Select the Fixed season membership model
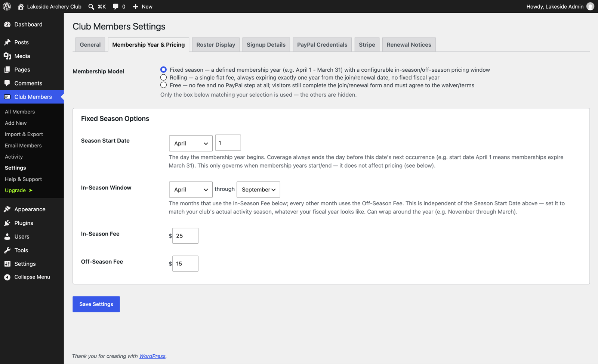Screen dimensions: 598x364 [163, 70]
